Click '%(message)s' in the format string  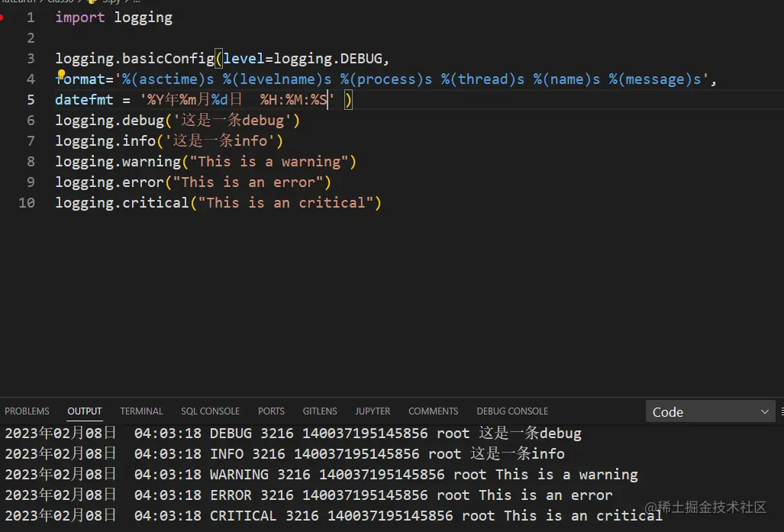[654, 79]
